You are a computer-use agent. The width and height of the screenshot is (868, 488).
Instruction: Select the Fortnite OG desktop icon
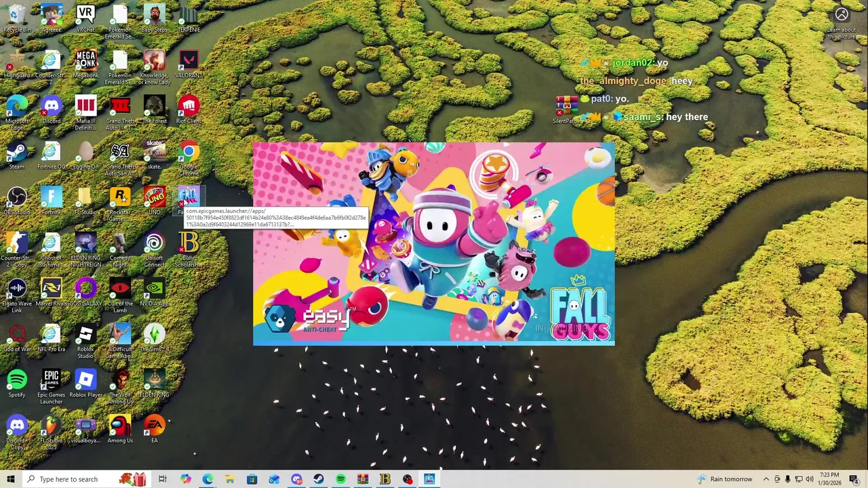(x=52, y=155)
